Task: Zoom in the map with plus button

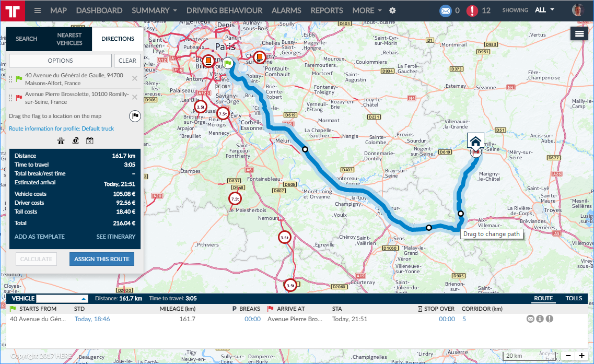Action: (x=581, y=356)
